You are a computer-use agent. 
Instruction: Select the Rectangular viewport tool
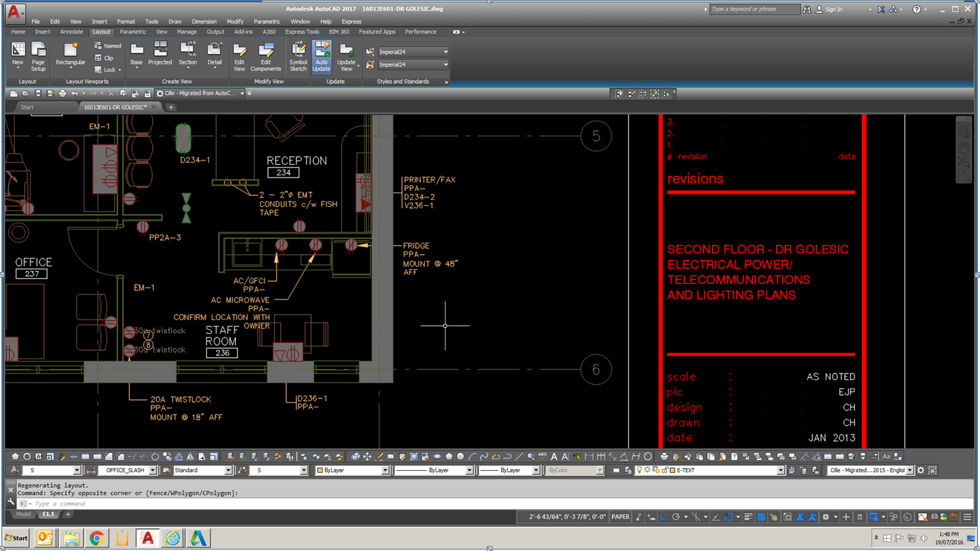70,55
